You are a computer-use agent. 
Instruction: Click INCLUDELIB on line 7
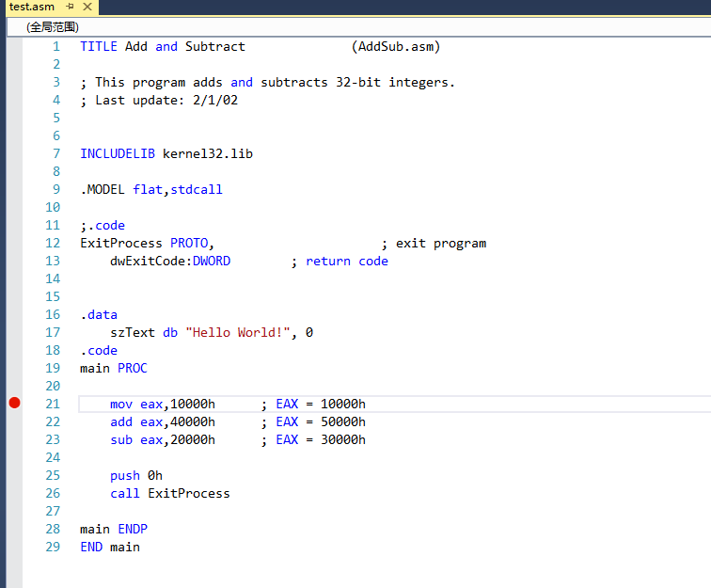tap(118, 153)
